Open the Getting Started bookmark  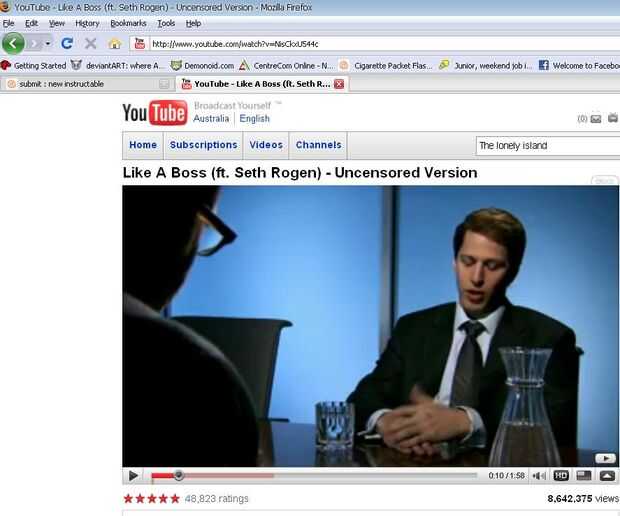click(x=34, y=66)
